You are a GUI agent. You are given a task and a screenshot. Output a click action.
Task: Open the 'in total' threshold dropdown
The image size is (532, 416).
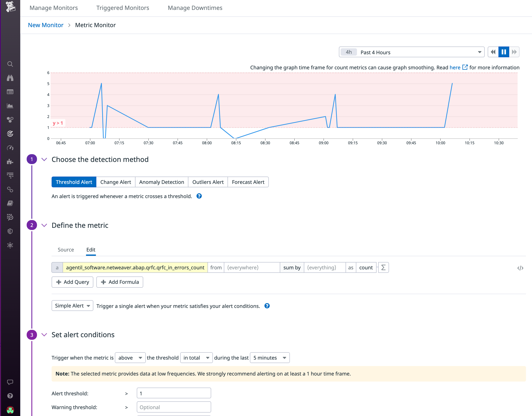tap(196, 357)
